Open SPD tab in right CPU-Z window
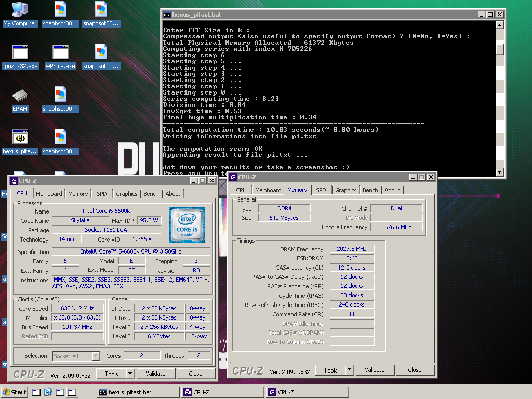532x399 pixels. (x=321, y=190)
